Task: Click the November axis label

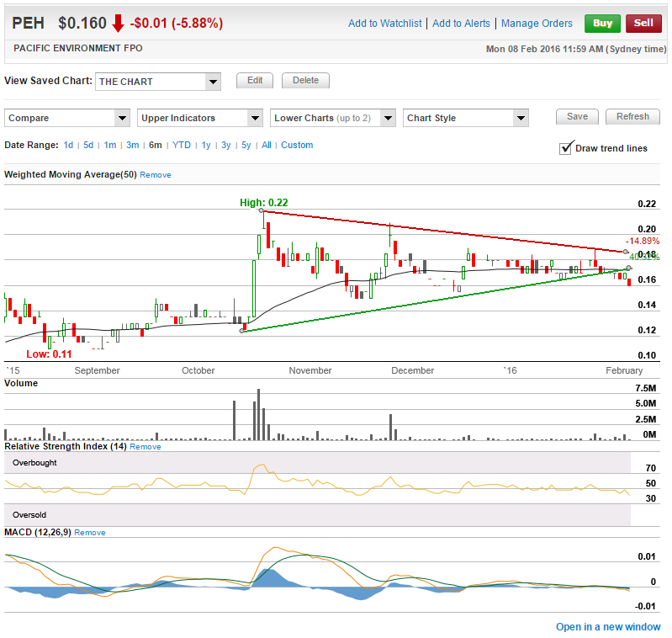Action: (x=310, y=370)
